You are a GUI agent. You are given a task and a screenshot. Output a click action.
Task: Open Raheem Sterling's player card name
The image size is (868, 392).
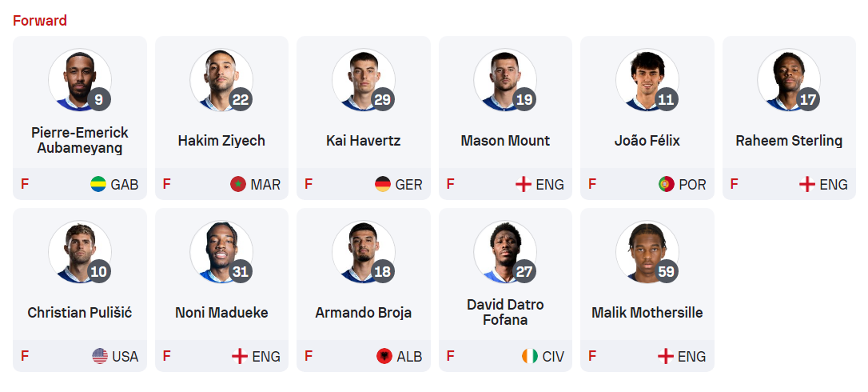pos(789,141)
